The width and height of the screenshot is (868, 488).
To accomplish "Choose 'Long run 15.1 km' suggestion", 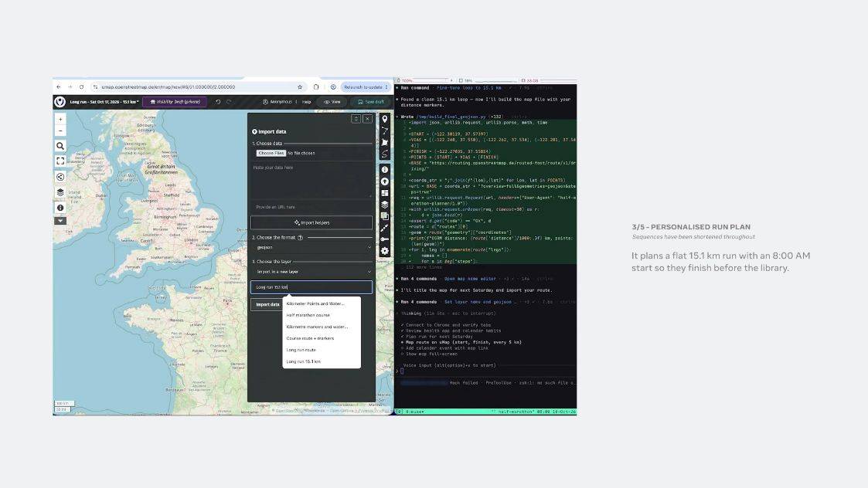I will (x=322, y=361).
